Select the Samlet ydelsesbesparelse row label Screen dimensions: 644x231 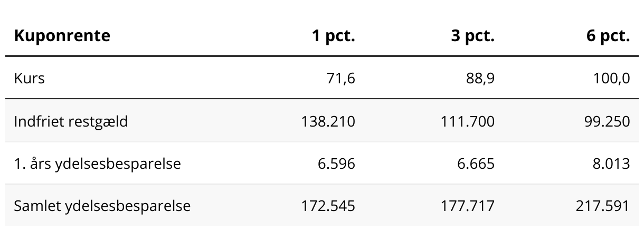pyautogui.click(x=102, y=205)
